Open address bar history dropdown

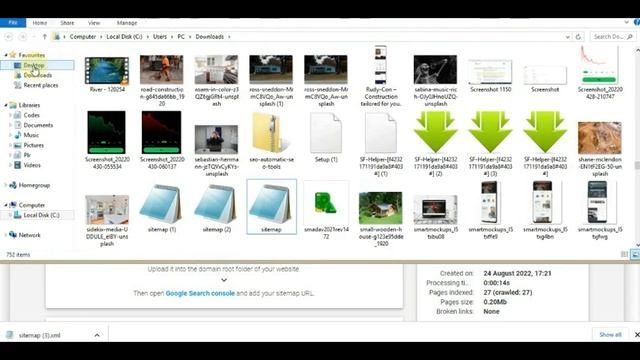click(x=567, y=37)
